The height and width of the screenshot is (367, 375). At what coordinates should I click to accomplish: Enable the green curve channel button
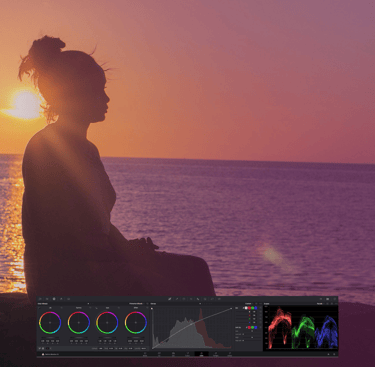pyautogui.click(x=253, y=308)
